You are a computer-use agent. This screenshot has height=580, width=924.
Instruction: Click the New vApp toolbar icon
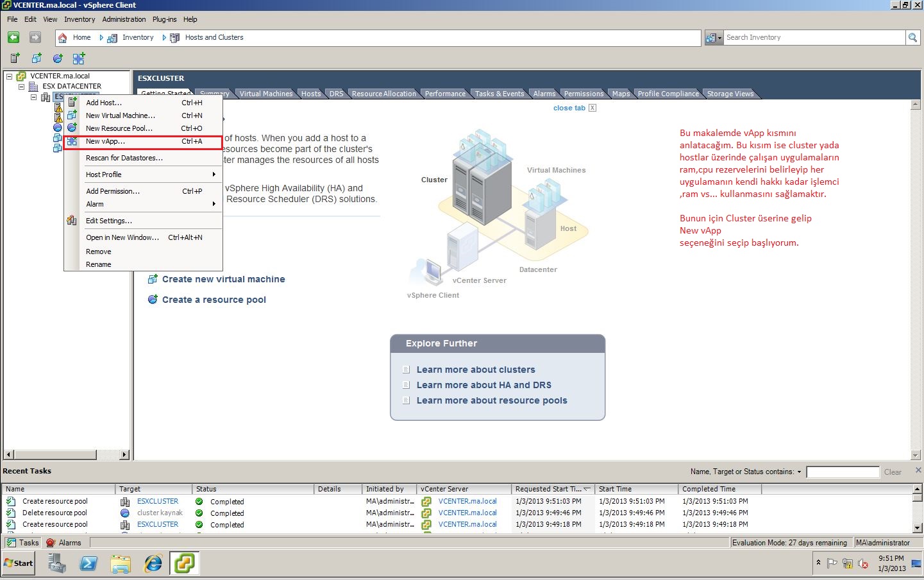click(x=79, y=58)
